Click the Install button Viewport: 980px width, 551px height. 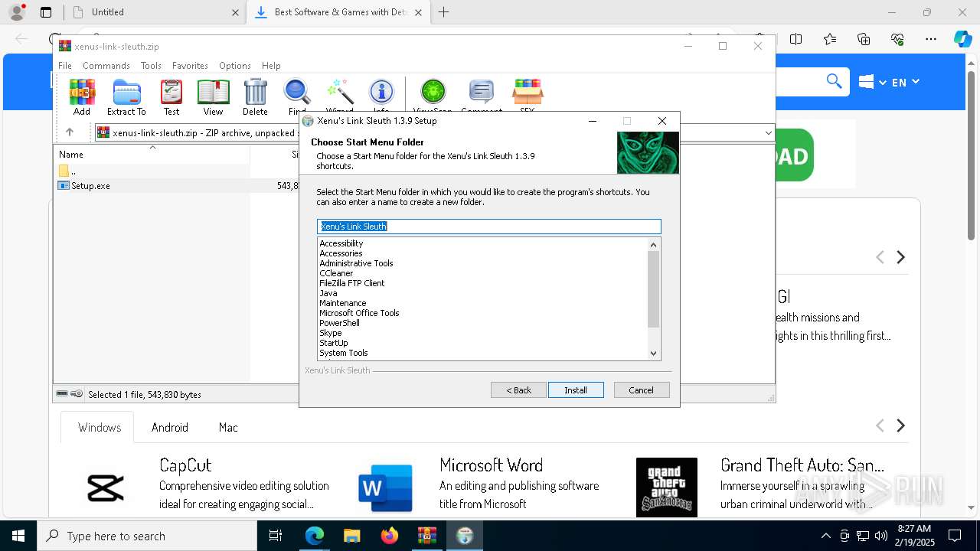[576, 390]
